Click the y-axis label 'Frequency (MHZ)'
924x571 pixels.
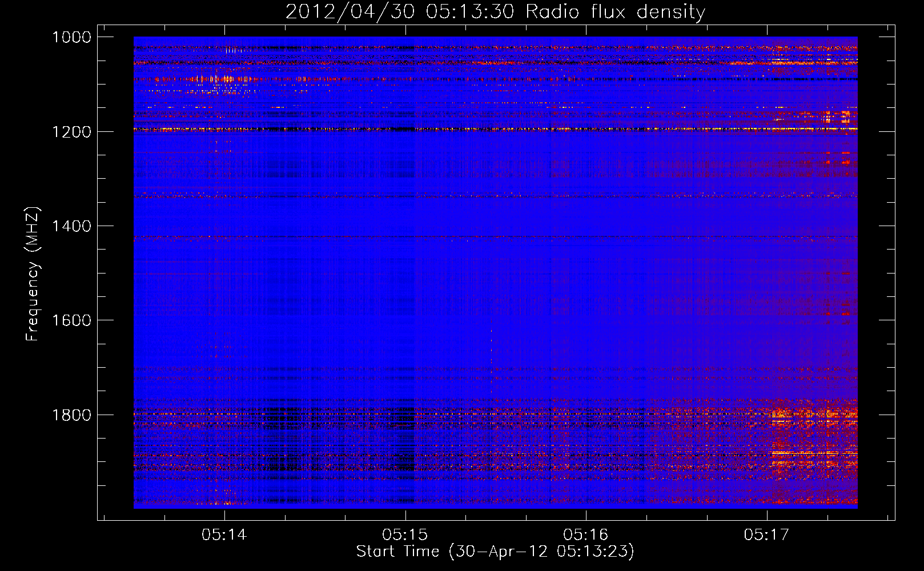tap(33, 274)
